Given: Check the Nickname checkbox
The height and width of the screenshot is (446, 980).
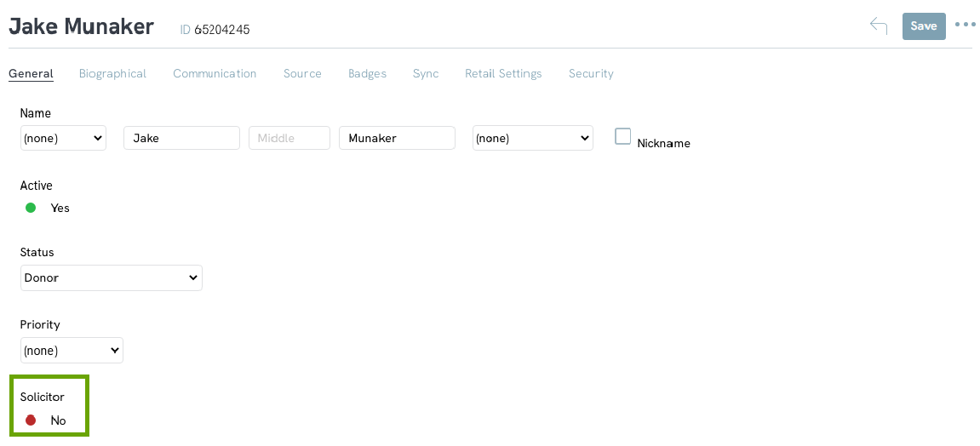Looking at the screenshot, I should pyautogui.click(x=622, y=136).
